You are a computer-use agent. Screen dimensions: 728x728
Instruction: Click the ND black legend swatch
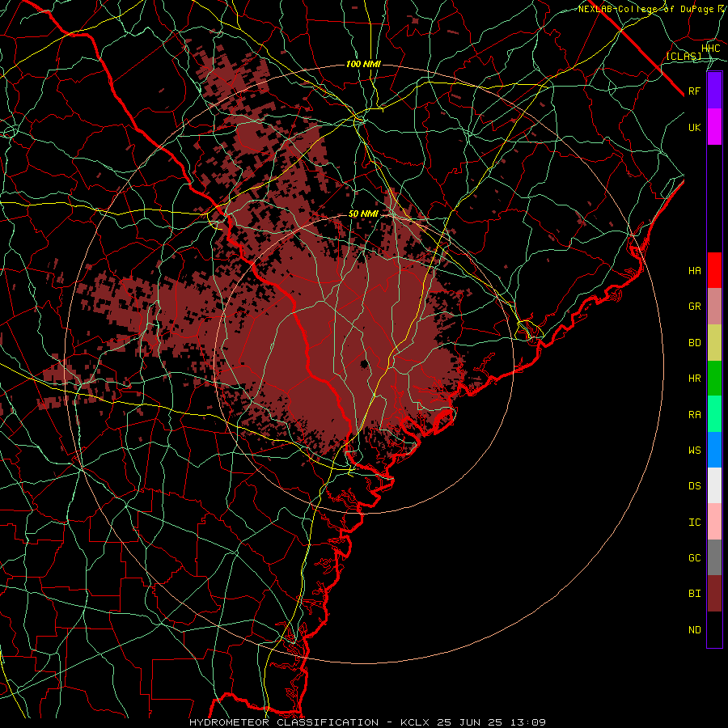coord(714,629)
